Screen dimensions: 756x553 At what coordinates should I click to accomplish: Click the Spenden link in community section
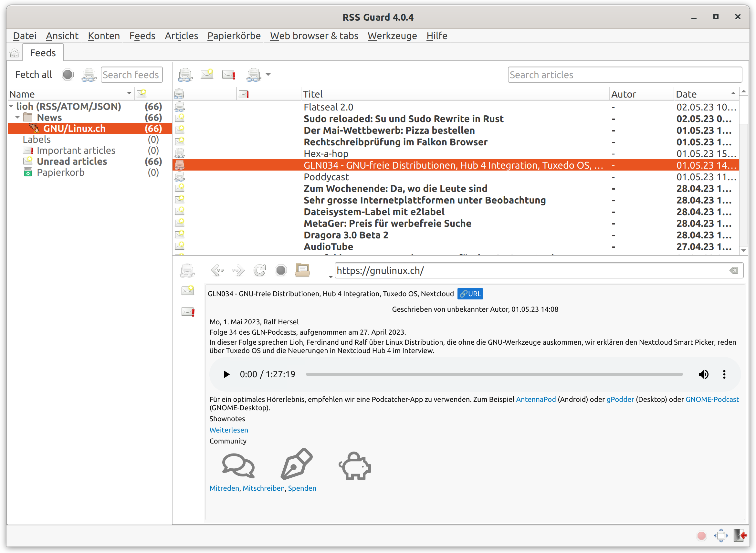pyautogui.click(x=303, y=488)
